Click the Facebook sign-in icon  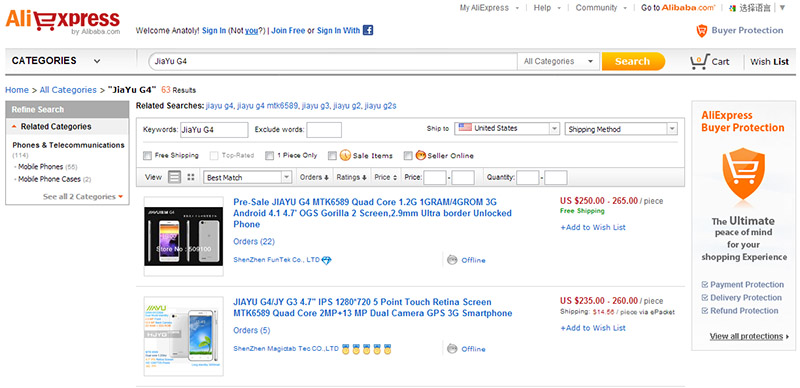[368, 30]
